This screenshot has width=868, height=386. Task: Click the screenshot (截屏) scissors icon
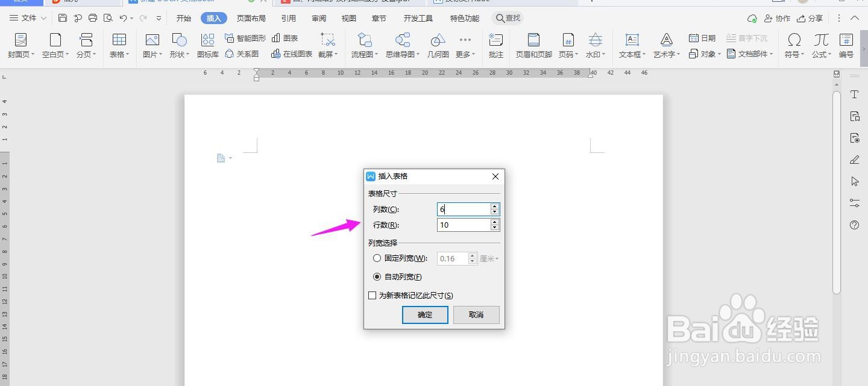tap(328, 40)
